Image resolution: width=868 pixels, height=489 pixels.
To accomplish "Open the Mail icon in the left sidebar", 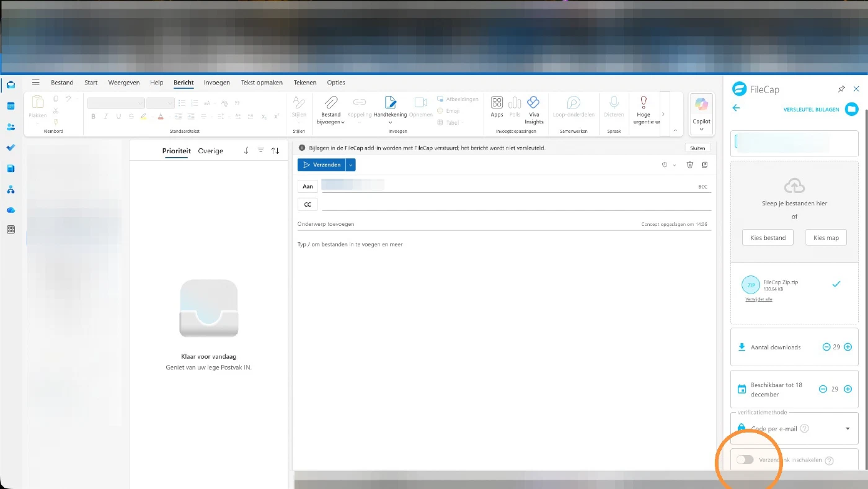I will (11, 85).
